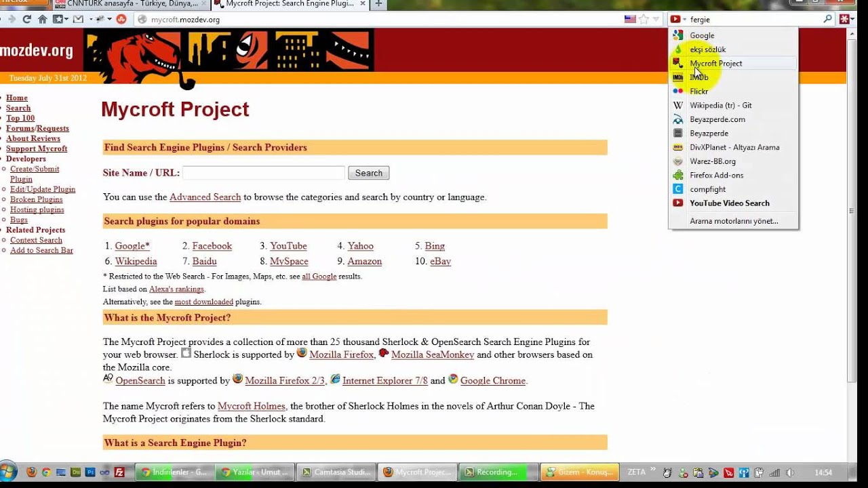Reload the page with the refresh icon
This screenshot has height=488, width=868.
tap(27, 19)
